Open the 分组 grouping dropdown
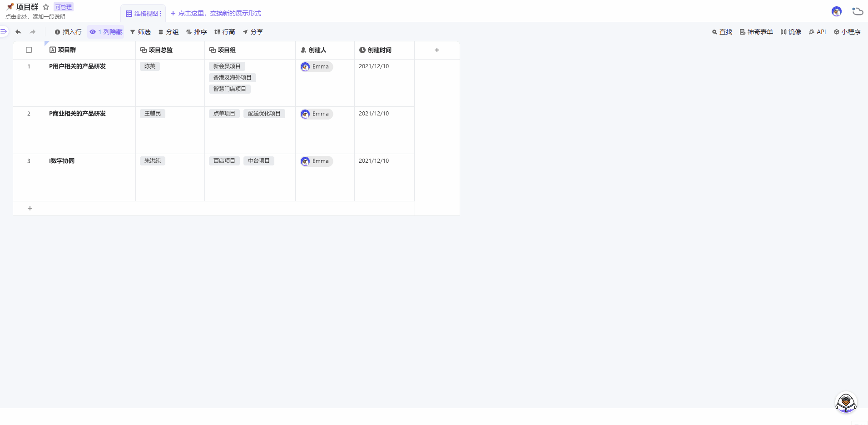This screenshot has width=868, height=425. click(168, 32)
